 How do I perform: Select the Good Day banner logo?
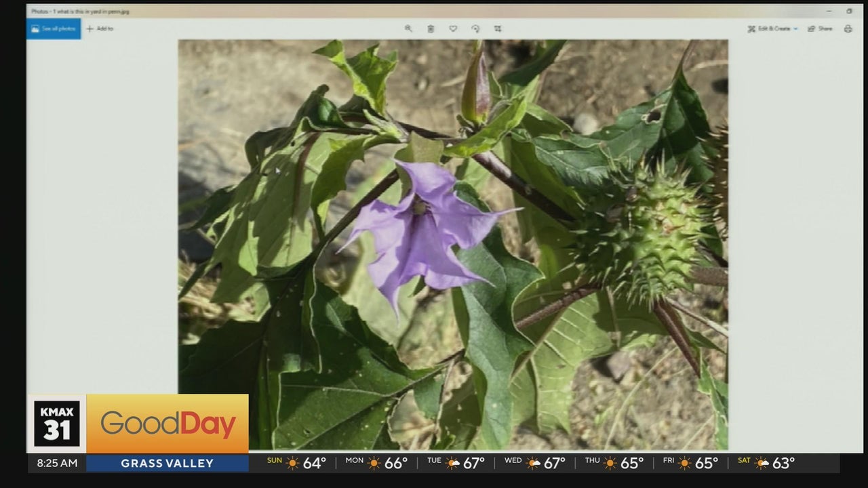tap(167, 424)
